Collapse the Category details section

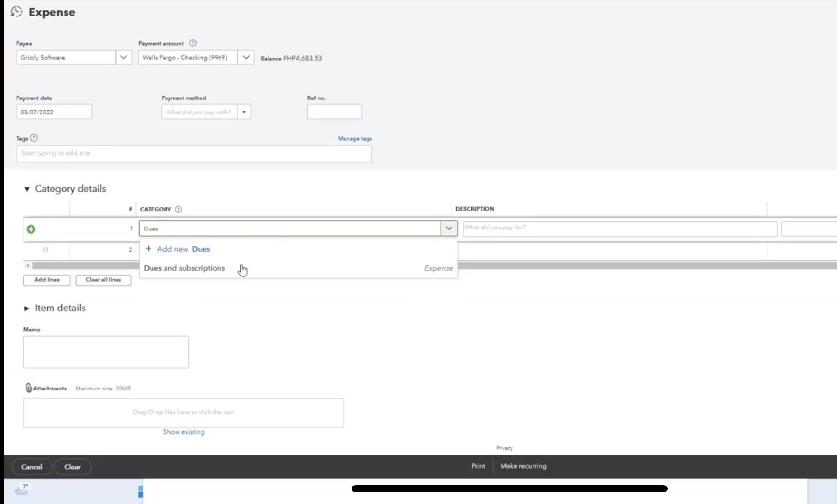[27, 189]
